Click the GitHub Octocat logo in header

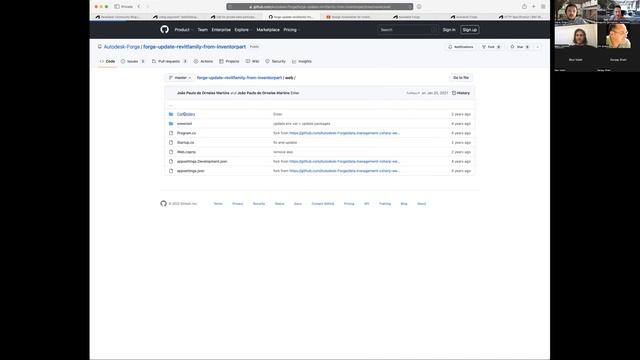(164, 29)
